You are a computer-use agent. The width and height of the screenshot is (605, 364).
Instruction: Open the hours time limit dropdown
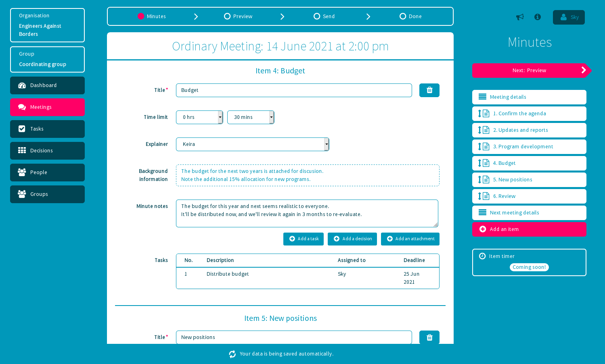point(199,117)
